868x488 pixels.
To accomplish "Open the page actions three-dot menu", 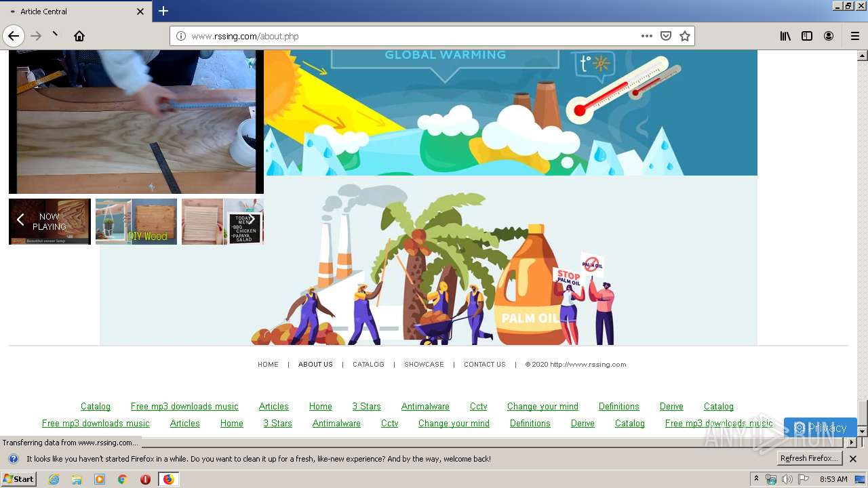I will click(647, 36).
